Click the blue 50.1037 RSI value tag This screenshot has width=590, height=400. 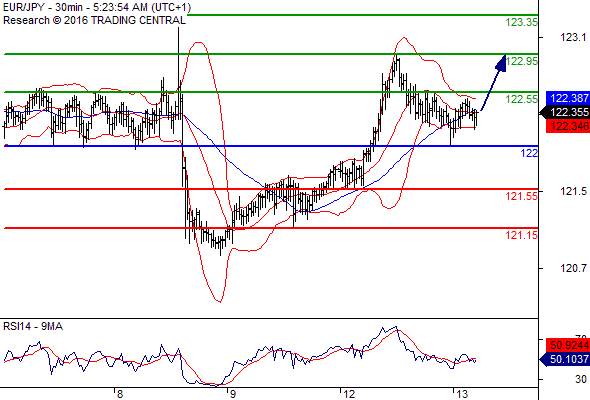pos(565,359)
